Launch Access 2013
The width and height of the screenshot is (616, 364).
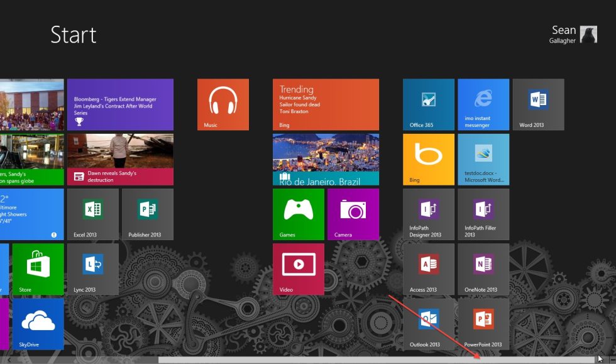428,268
